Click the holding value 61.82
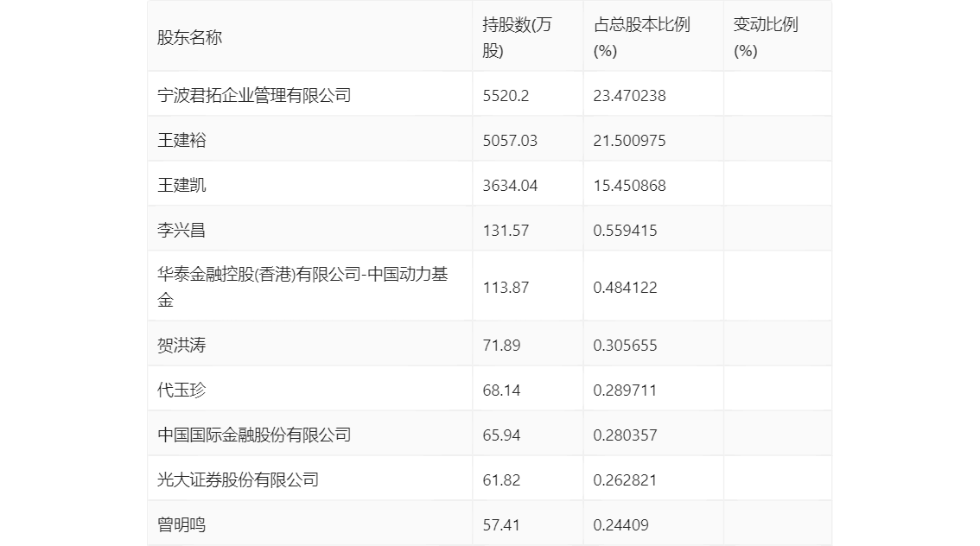This screenshot has width=980, height=546. click(501, 480)
